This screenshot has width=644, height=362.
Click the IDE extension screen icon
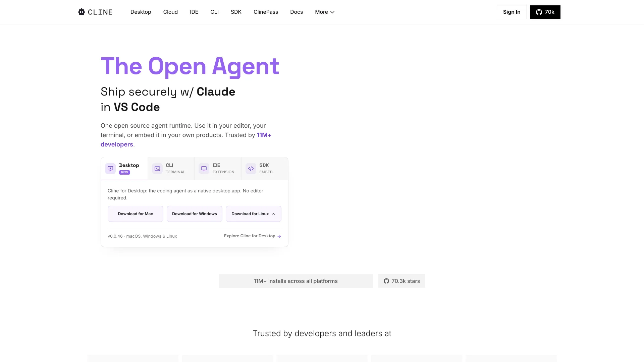click(x=204, y=169)
